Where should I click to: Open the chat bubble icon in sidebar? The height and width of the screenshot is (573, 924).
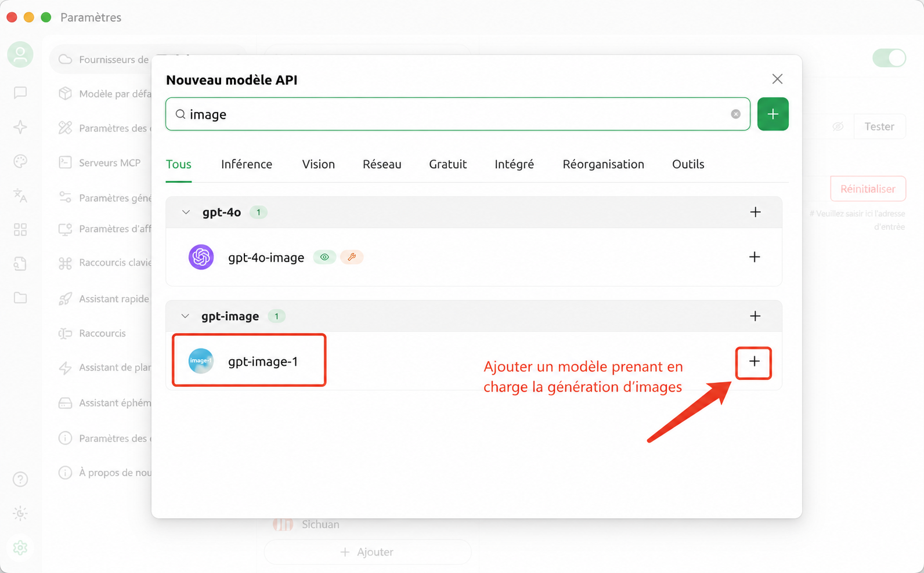[x=20, y=93]
